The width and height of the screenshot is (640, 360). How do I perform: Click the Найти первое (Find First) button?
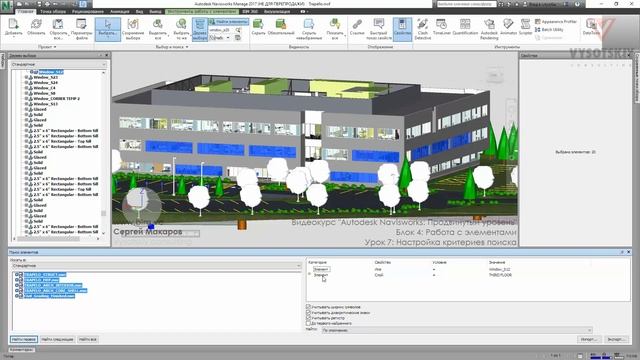pos(24,339)
